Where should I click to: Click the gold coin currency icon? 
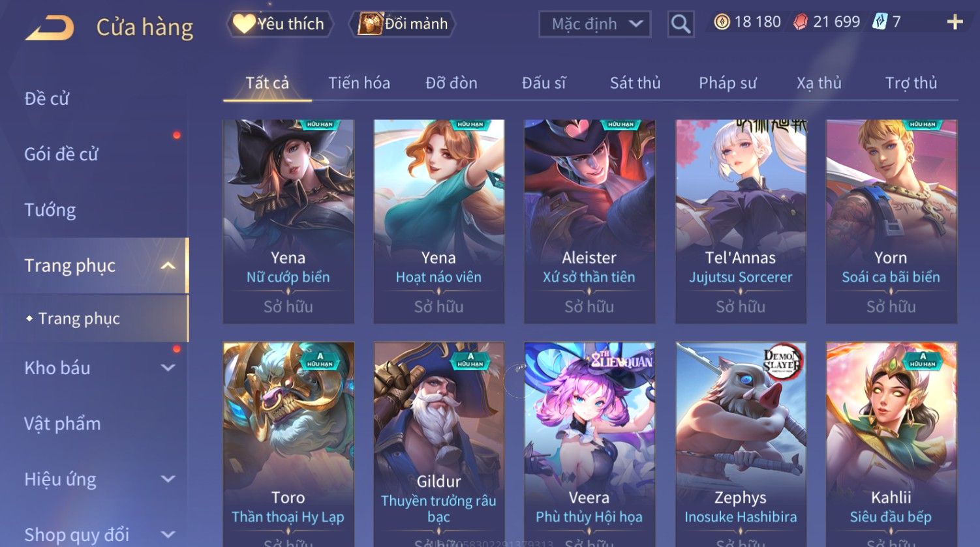[x=722, y=22]
